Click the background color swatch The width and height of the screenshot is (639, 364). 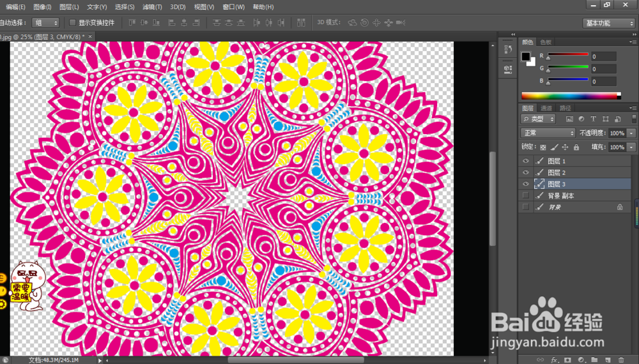tap(532, 63)
